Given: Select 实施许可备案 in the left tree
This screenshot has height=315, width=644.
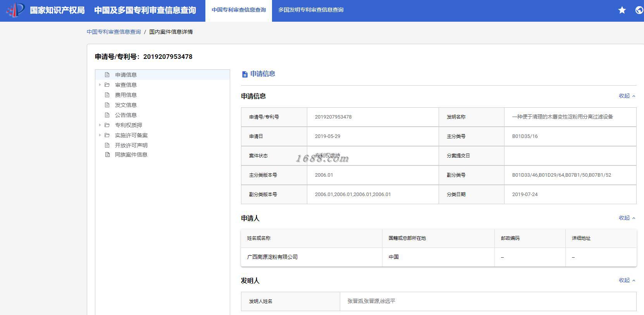Looking at the screenshot, I should coord(131,135).
